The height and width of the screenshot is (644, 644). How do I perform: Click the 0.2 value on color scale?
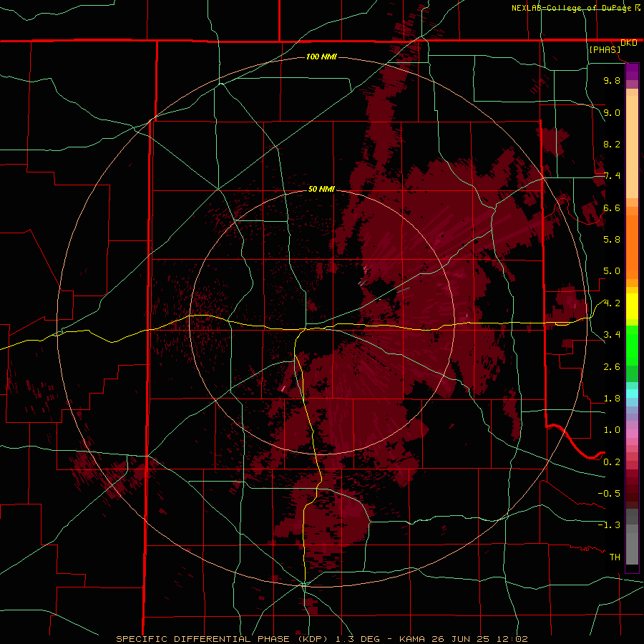coord(612,462)
